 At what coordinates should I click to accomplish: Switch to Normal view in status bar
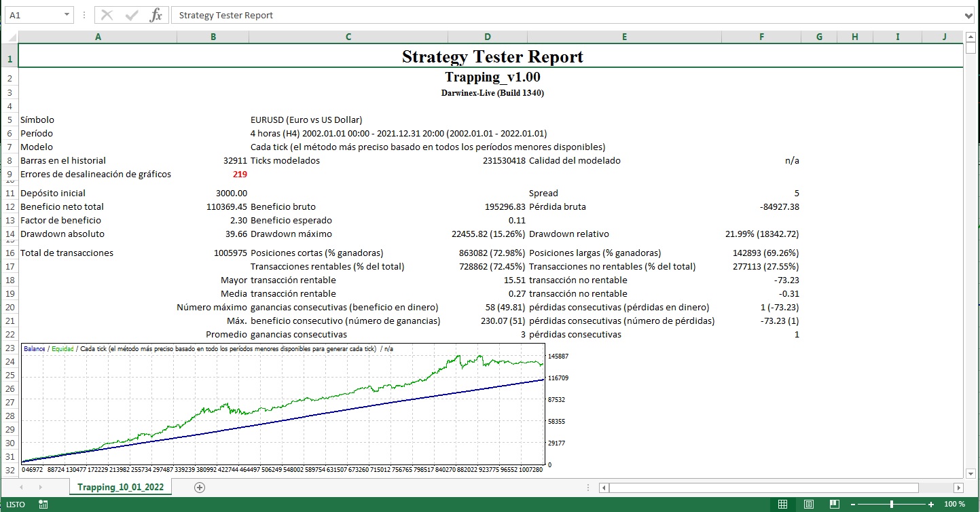coord(782,505)
